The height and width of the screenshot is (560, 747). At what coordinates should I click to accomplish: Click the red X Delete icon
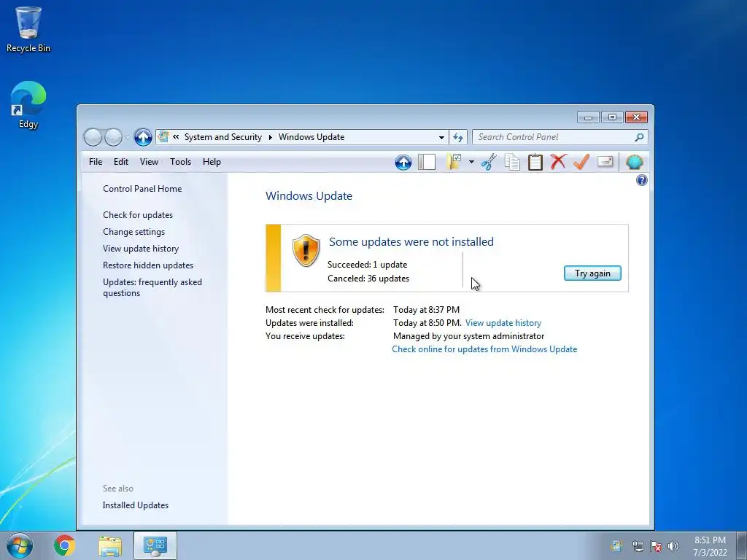pos(558,162)
